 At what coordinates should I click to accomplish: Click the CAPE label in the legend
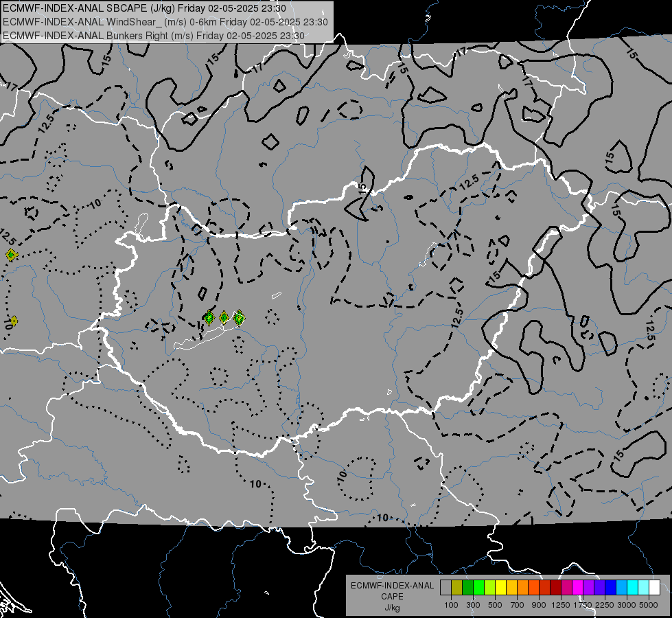pos(392,597)
